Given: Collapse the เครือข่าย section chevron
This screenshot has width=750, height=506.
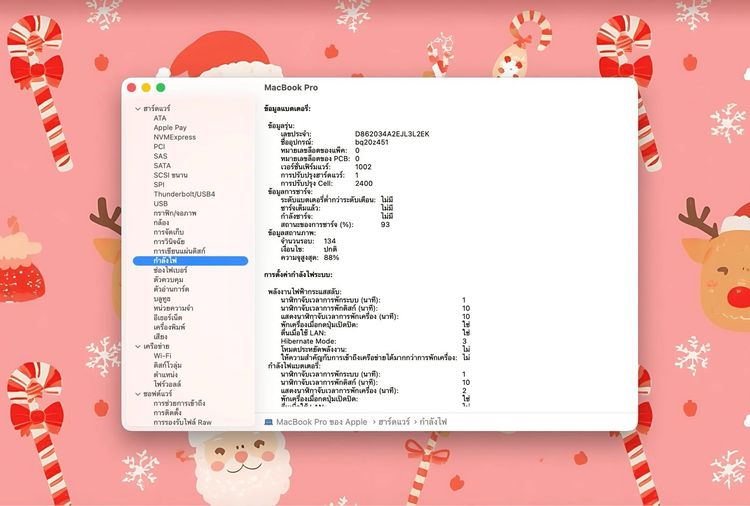Looking at the screenshot, I should [x=138, y=346].
